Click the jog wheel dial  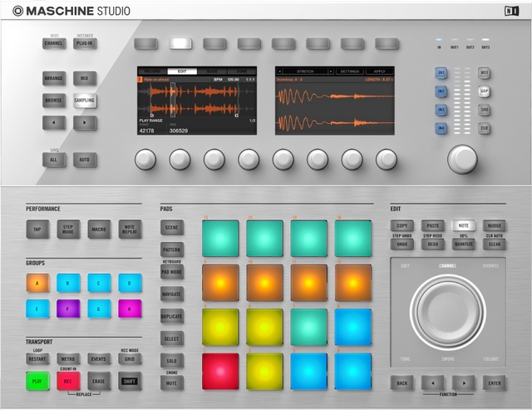click(448, 312)
